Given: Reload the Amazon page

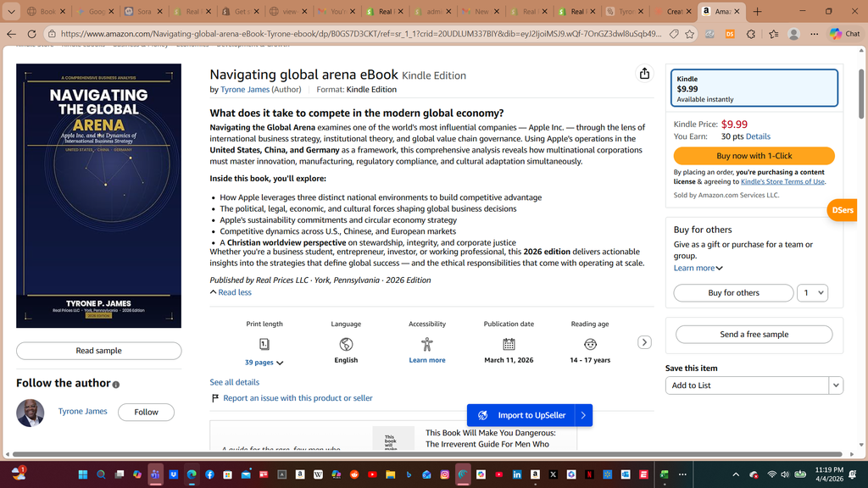Looking at the screenshot, I should (x=32, y=34).
